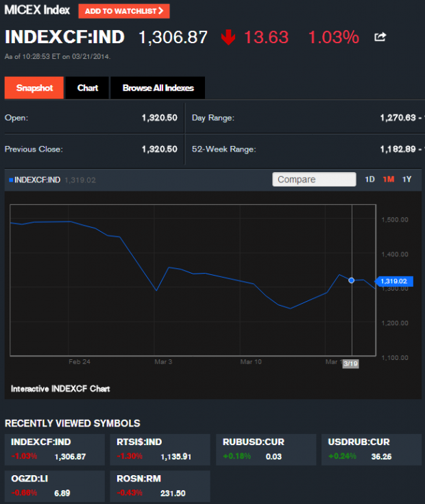Switch to the Snapshot tab
The width and height of the screenshot is (425, 504).
point(34,88)
